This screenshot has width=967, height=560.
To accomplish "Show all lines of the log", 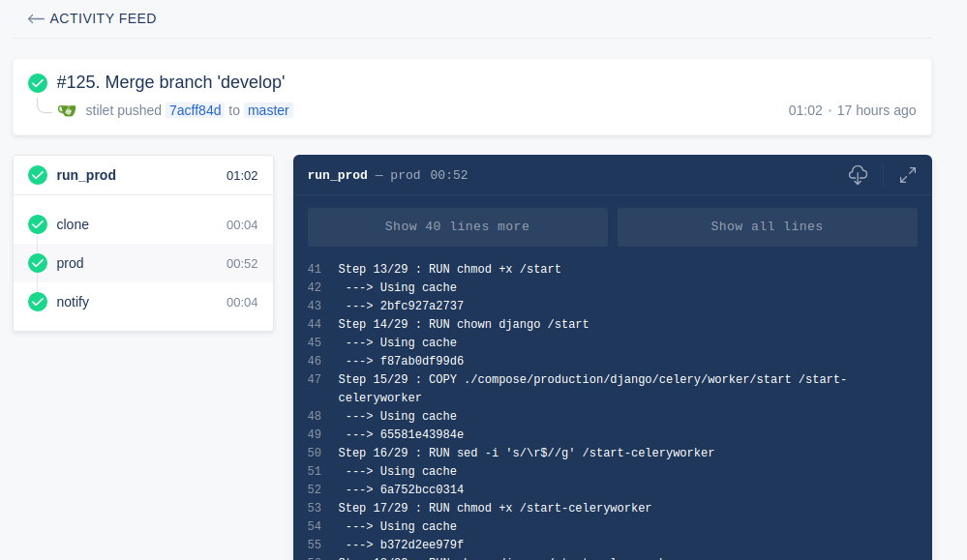I will pyautogui.click(x=767, y=226).
